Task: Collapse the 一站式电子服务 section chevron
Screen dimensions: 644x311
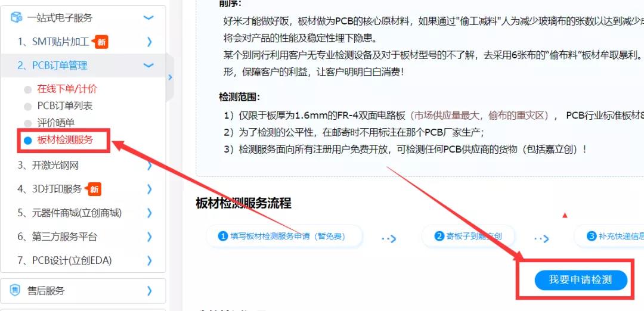Action: click(x=148, y=18)
